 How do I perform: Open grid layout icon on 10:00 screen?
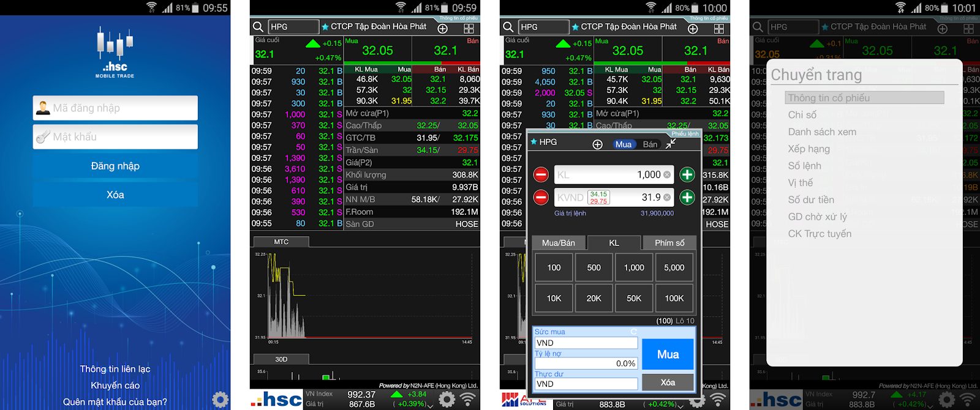[x=719, y=29]
